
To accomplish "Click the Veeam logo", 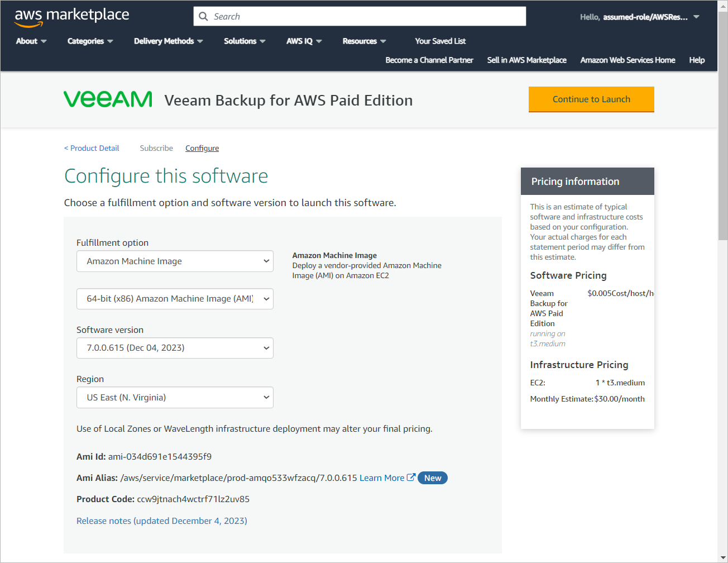I will 108,99.
